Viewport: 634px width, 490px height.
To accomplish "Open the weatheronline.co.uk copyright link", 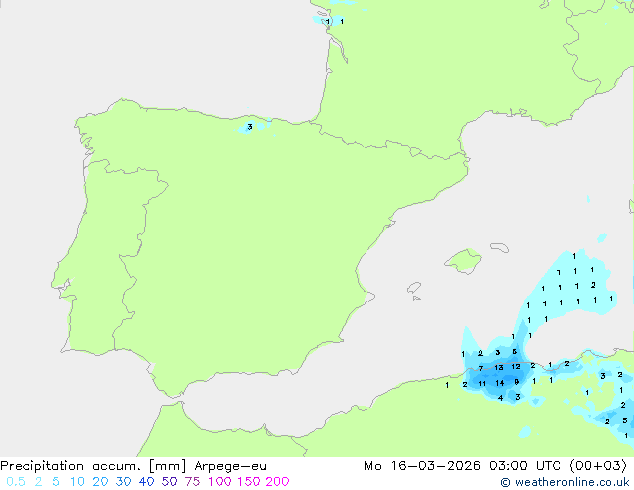I will (x=565, y=482).
